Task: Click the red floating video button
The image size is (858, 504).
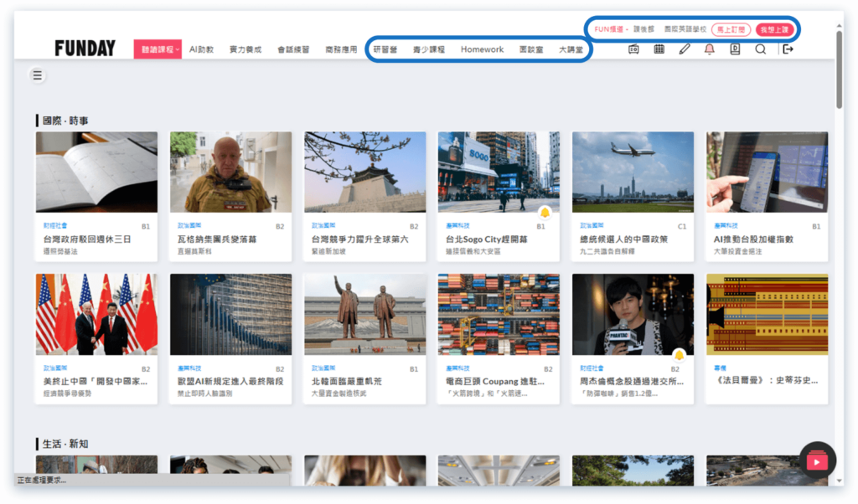Action: tap(817, 460)
